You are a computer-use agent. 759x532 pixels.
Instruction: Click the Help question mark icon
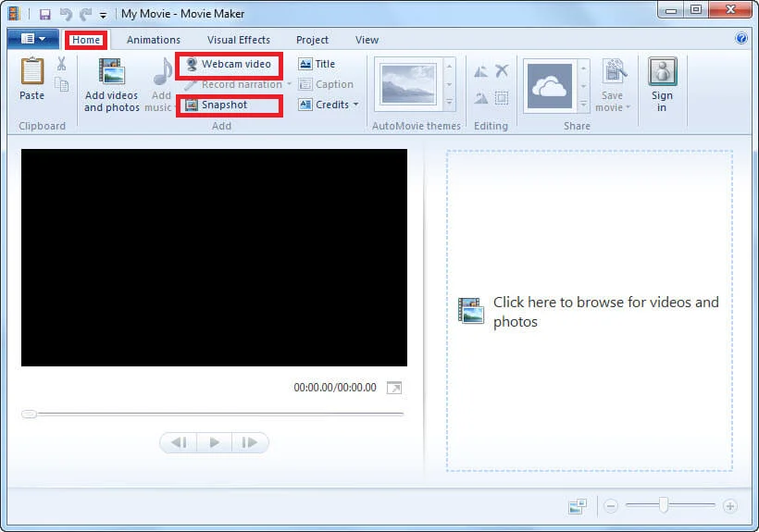[x=741, y=38]
